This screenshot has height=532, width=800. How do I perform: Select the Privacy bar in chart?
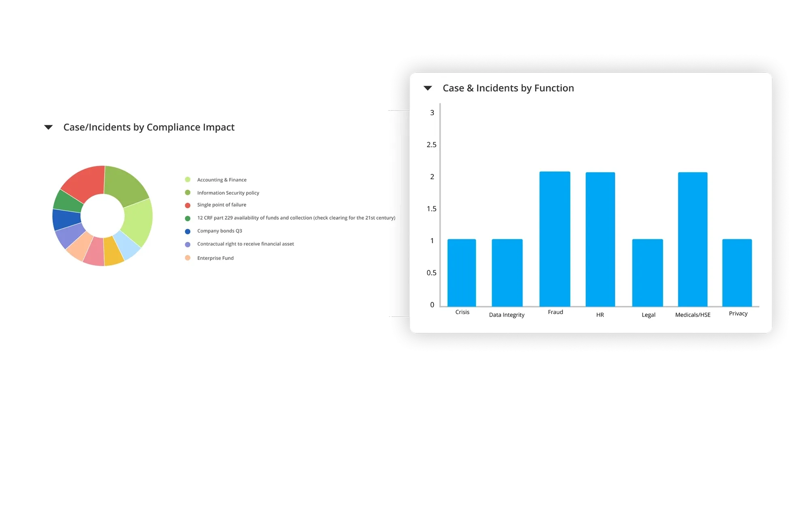pyautogui.click(x=737, y=272)
